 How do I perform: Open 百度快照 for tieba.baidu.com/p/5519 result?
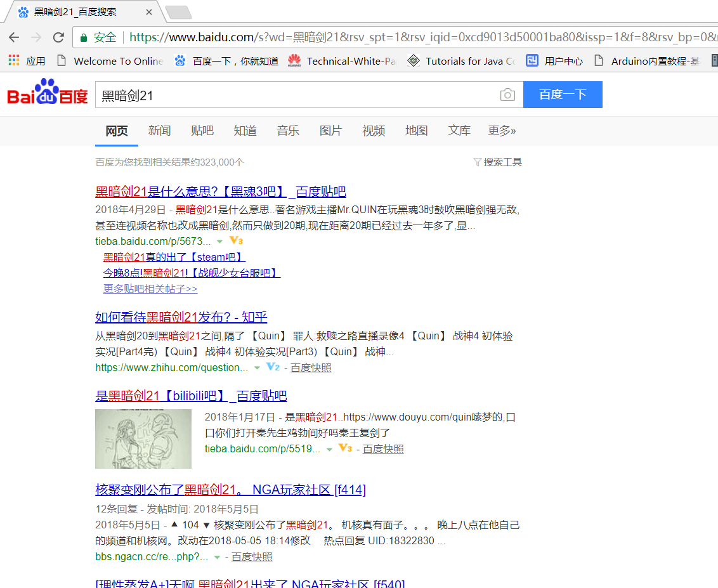pyautogui.click(x=383, y=449)
